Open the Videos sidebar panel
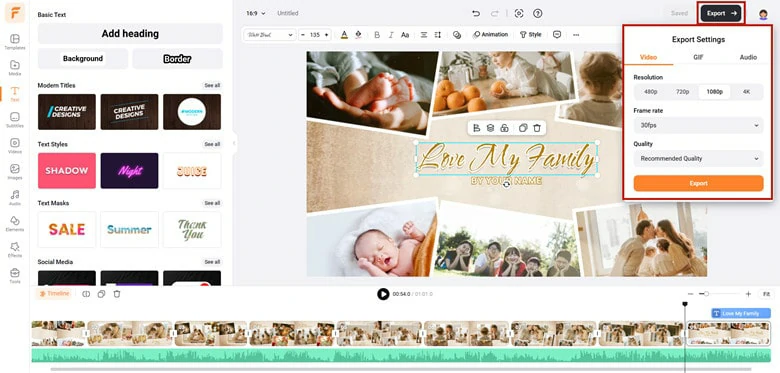Screen dimensions: 780x373 [x=15, y=145]
